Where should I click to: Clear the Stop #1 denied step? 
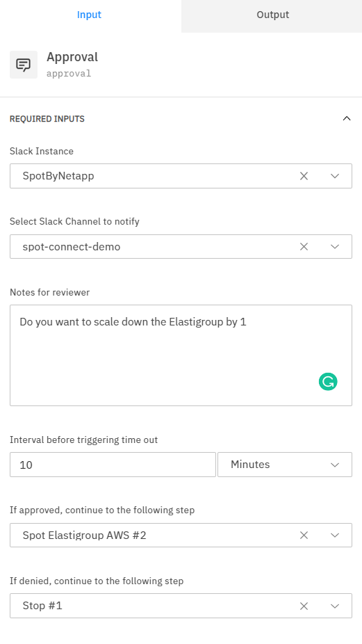[x=304, y=606]
